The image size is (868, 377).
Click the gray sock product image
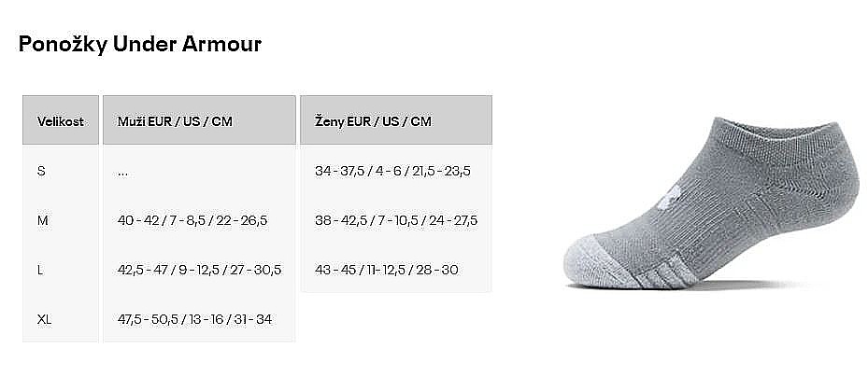tap(710, 206)
